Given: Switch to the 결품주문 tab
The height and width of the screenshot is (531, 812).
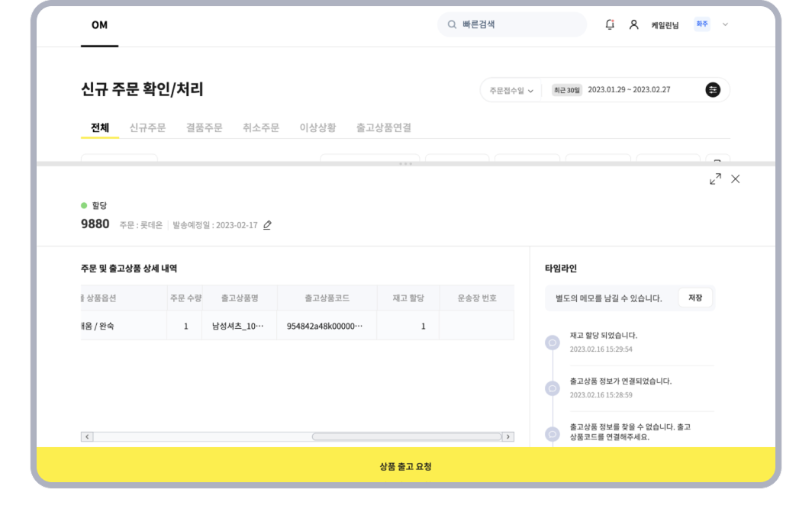Looking at the screenshot, I should pos(204,127).
